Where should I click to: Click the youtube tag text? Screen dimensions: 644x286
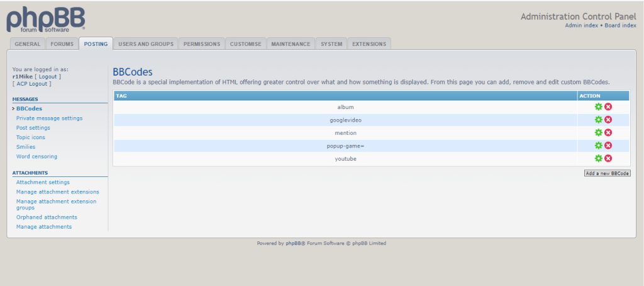(x=345, y=158)
